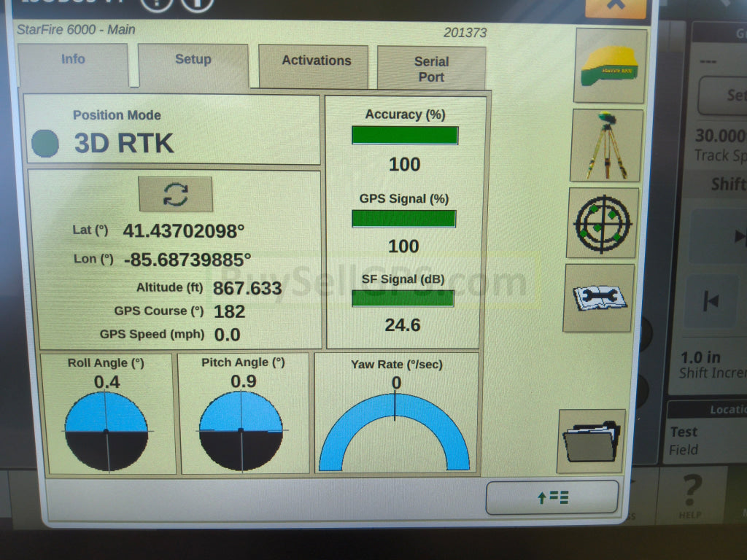Select the SF Signal (dB) green bar
The image size is (747, 560).
coord(403,298)
